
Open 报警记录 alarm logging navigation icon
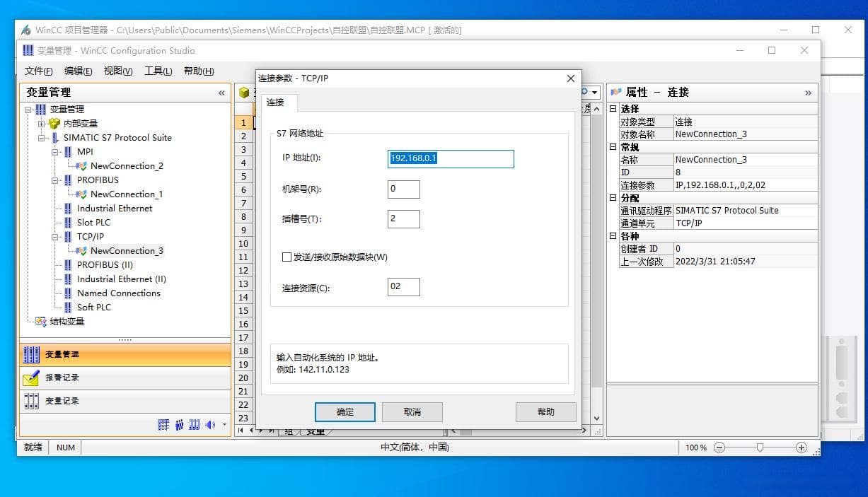tap(31, 378)
